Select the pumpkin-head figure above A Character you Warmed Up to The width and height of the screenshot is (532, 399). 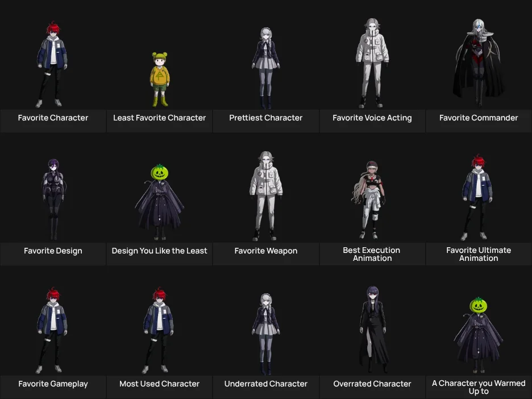click(479, 335)
